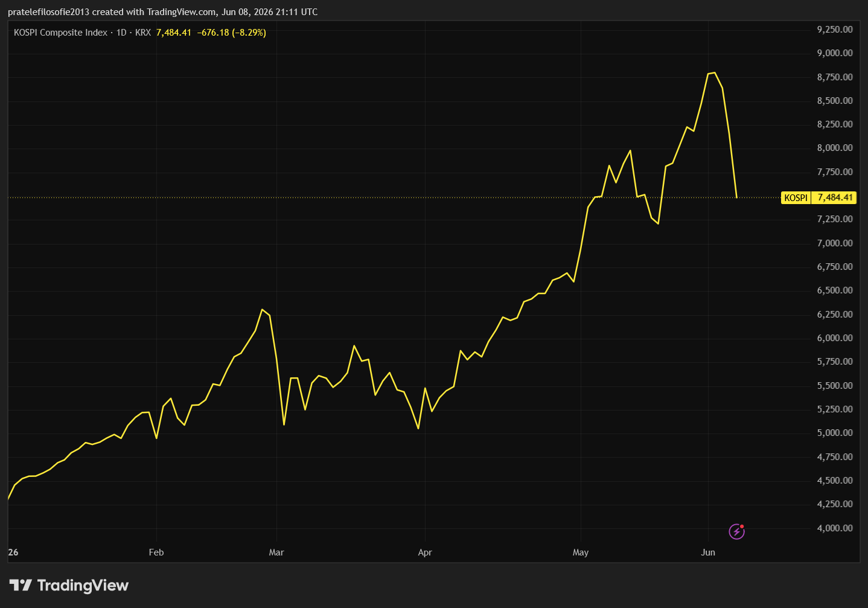Click the 8,250.00 price axis label
Viewport: 868px width, 608px height.
(835, 124)
